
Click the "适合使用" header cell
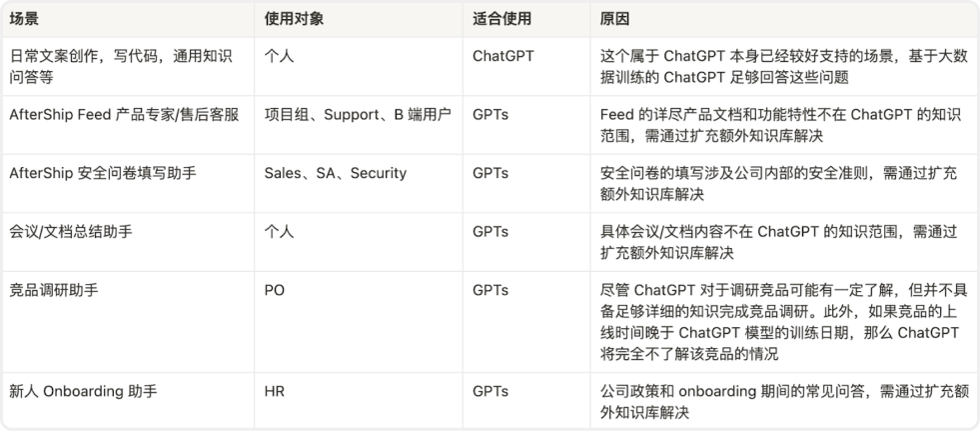tap(501, 19)
